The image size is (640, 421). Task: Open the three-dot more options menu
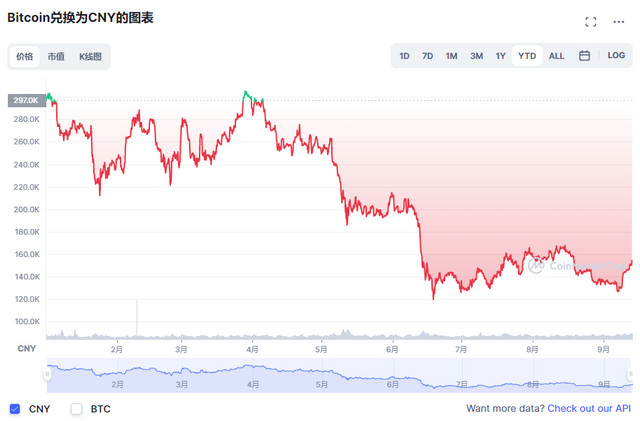click(618, 22)
